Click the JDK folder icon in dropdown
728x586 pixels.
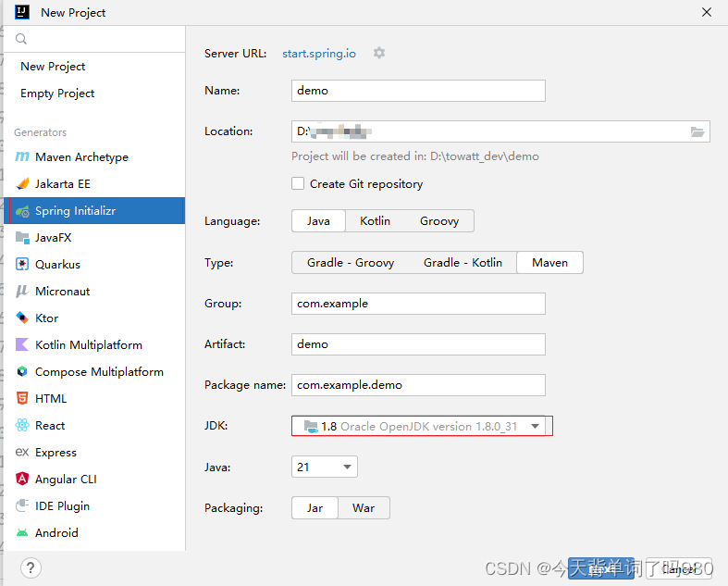coord(311,426)
